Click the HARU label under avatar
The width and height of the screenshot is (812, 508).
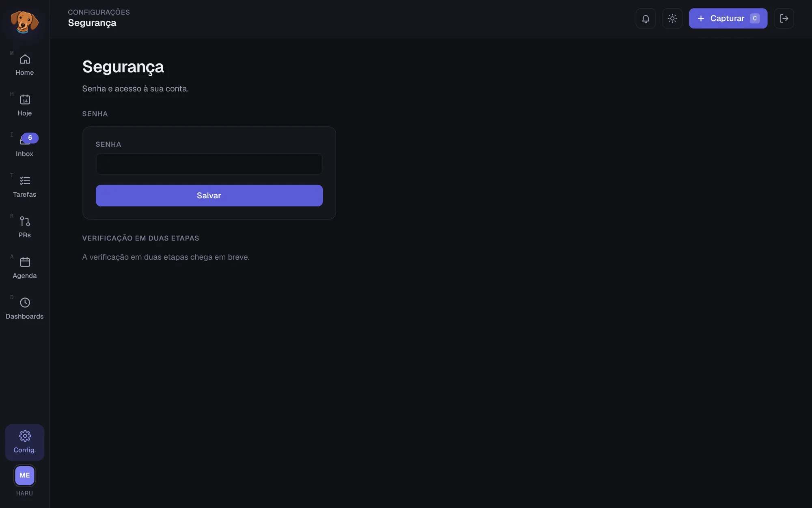click(x=25, y=493)
